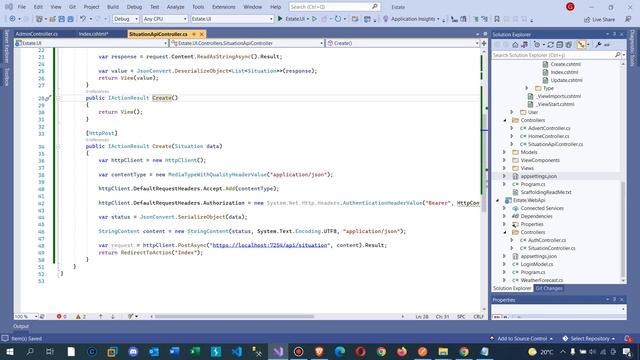Image resolution: width=640 pixels, height=360 pixels.
Task: Switch views icon in Solution Explorer toolbar
Action: 524,44
